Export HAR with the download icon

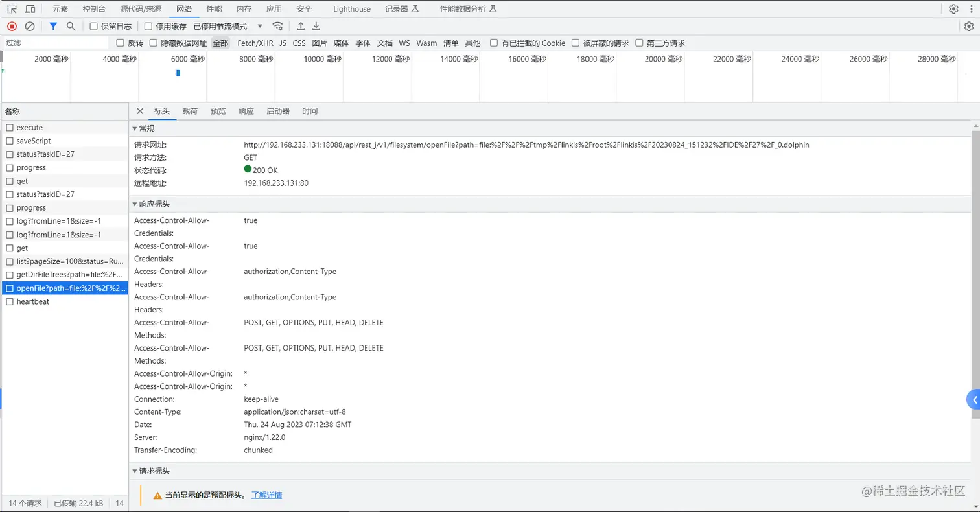tap(316, 27)
